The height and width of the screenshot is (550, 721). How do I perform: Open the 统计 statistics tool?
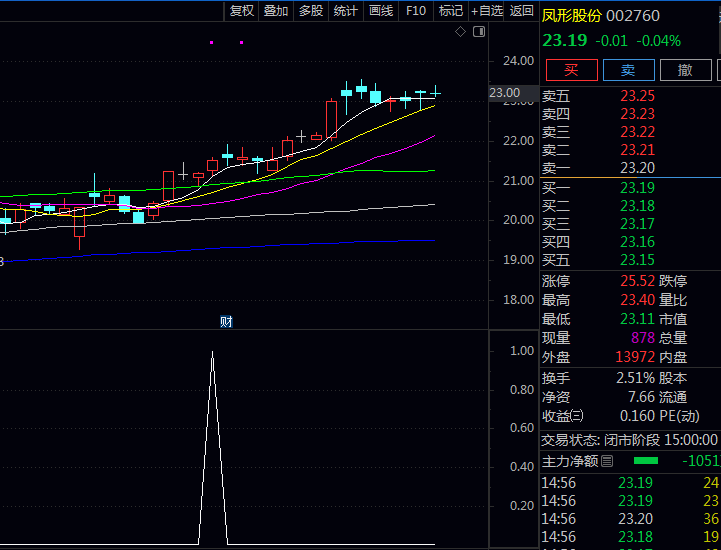pos(346,11)
